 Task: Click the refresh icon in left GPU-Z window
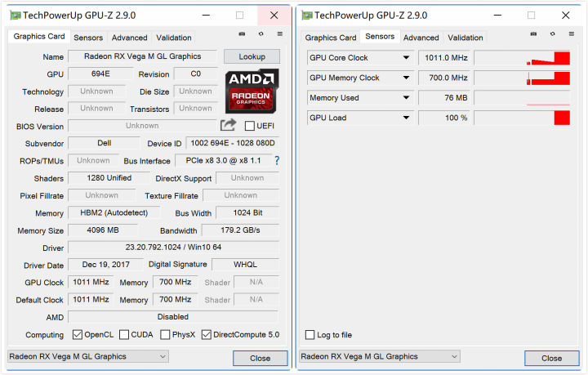coord(261,34)
